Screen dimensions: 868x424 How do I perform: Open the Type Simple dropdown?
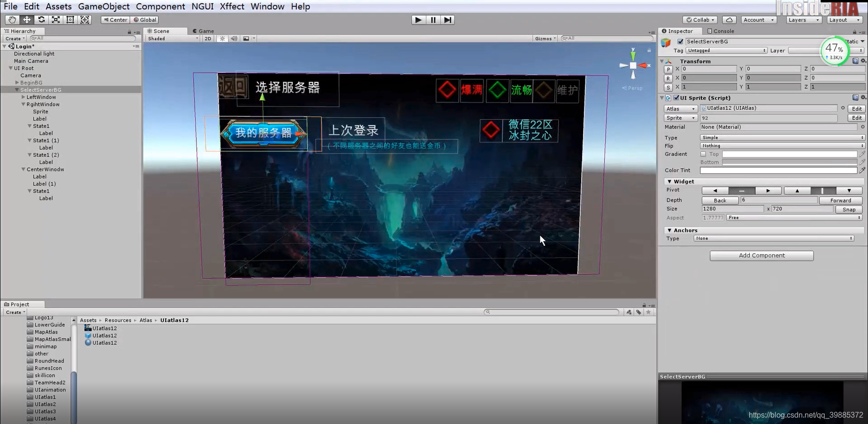point(782,137)
